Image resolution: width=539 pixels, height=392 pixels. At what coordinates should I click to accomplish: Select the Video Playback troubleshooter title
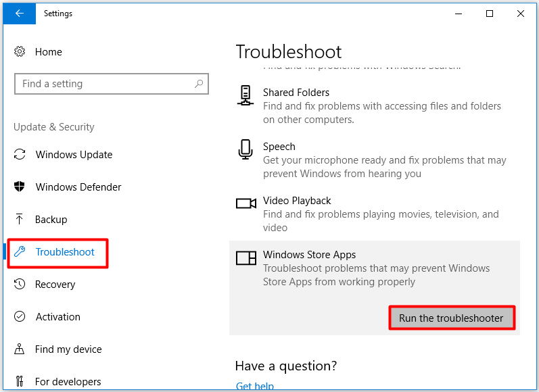point(297,201)
